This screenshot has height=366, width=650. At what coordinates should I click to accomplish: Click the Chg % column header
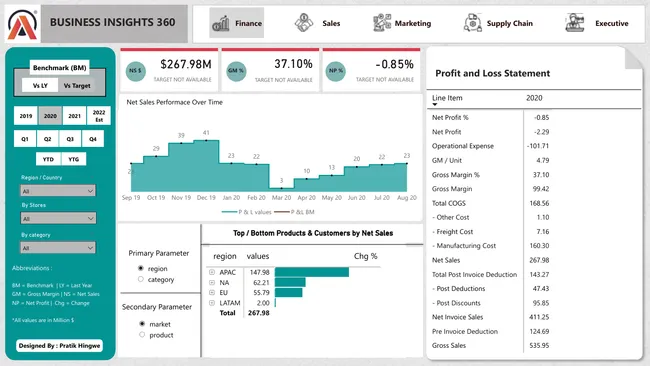pos(366,256)
